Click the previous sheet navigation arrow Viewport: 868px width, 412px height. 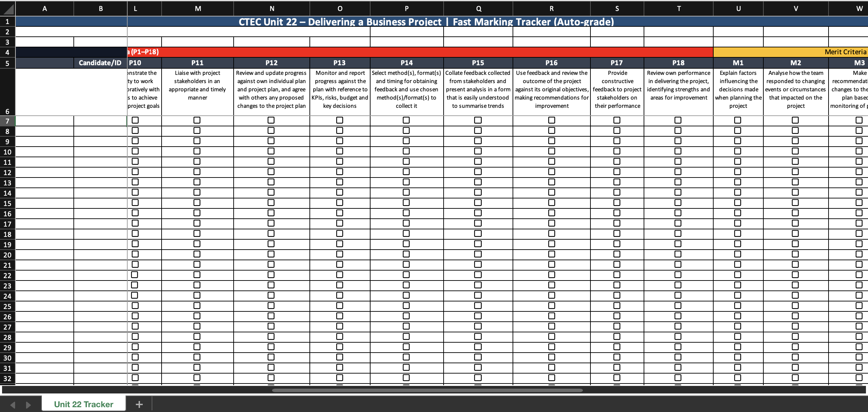click(13, 405)
